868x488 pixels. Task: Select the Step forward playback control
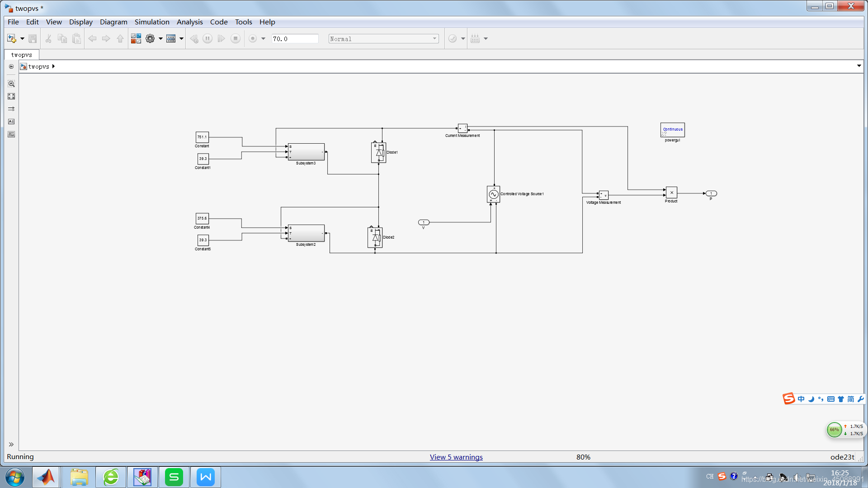(x=222, y=39)
